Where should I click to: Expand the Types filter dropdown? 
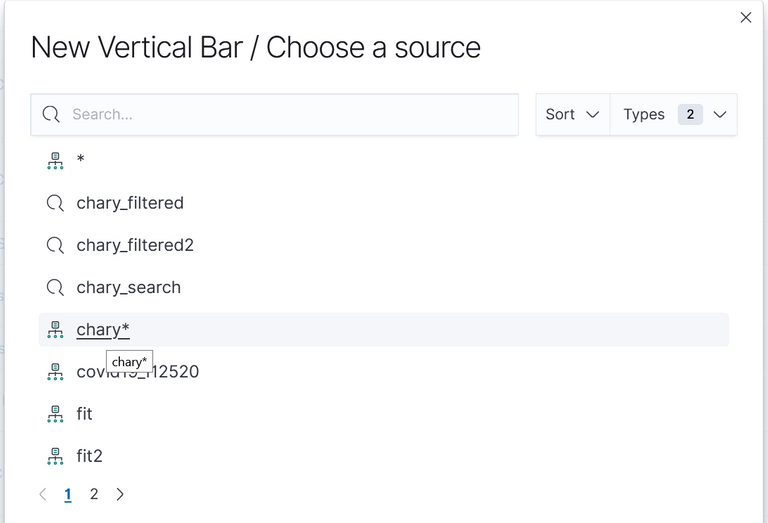coord(673,115)
